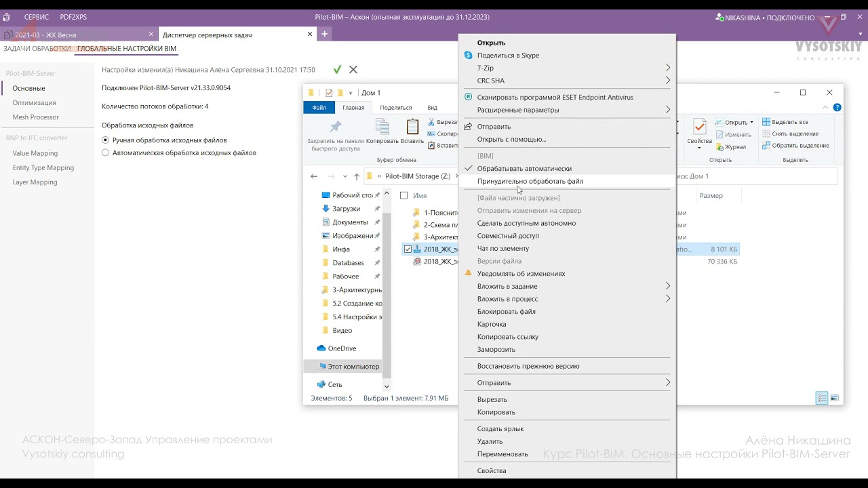Screen dimensions: 868x488
Task: Open PDF2XPS menu
Action: click(x=73, y=17)
